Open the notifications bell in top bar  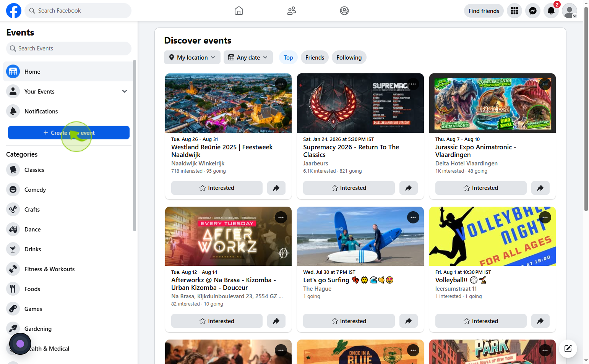(551, 11)
